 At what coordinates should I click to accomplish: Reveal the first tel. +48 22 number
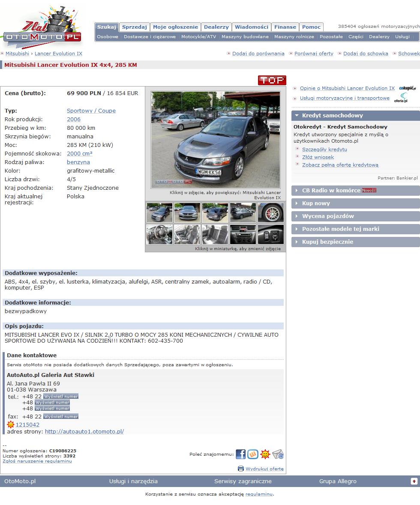pos(61,397)
